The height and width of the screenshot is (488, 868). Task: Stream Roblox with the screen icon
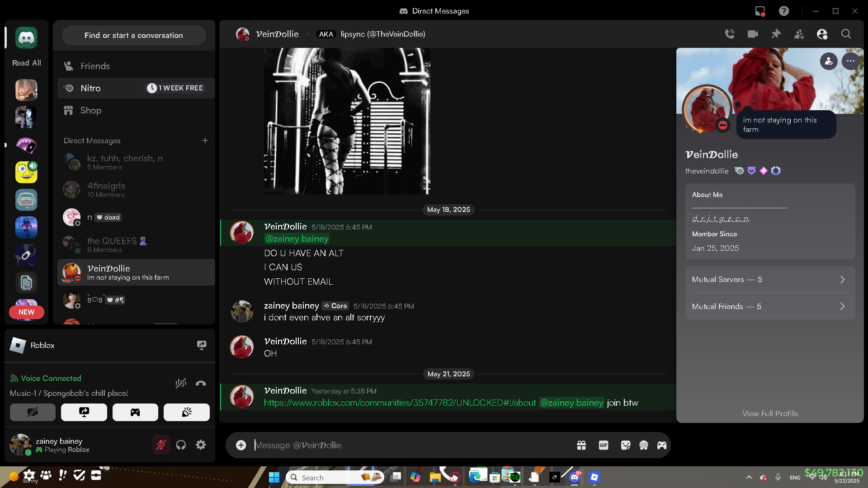202,345
